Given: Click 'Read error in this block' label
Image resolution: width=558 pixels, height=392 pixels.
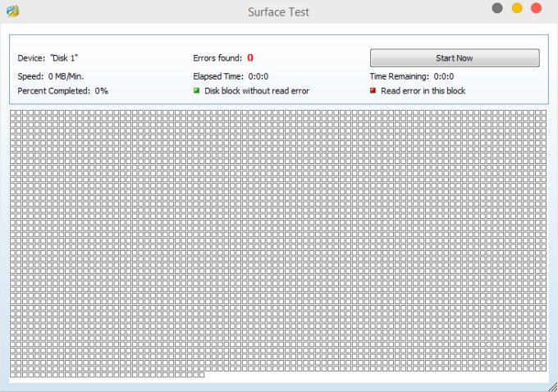Looking at the screenshot, I should pyautogui.click(x=423, y=91).
